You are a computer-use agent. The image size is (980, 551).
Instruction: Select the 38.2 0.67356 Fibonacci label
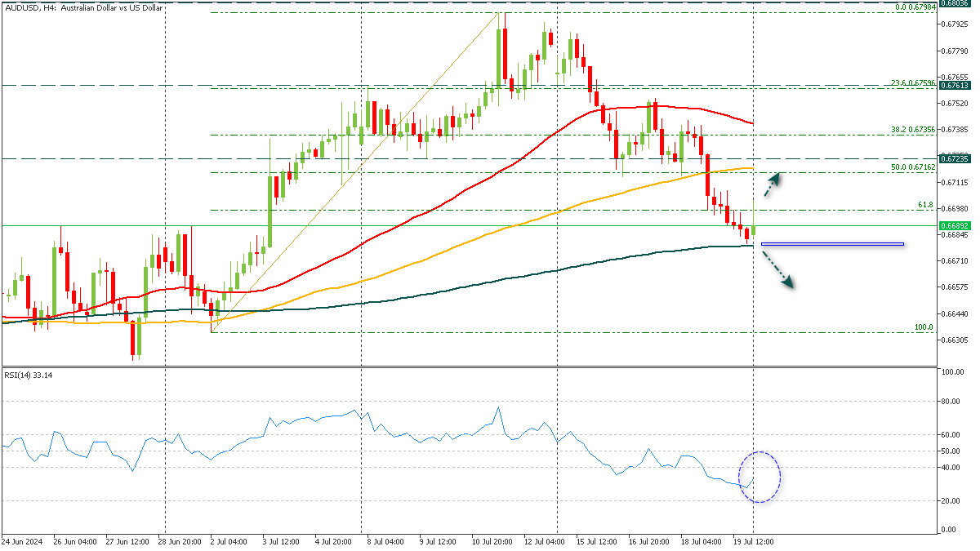912,131
